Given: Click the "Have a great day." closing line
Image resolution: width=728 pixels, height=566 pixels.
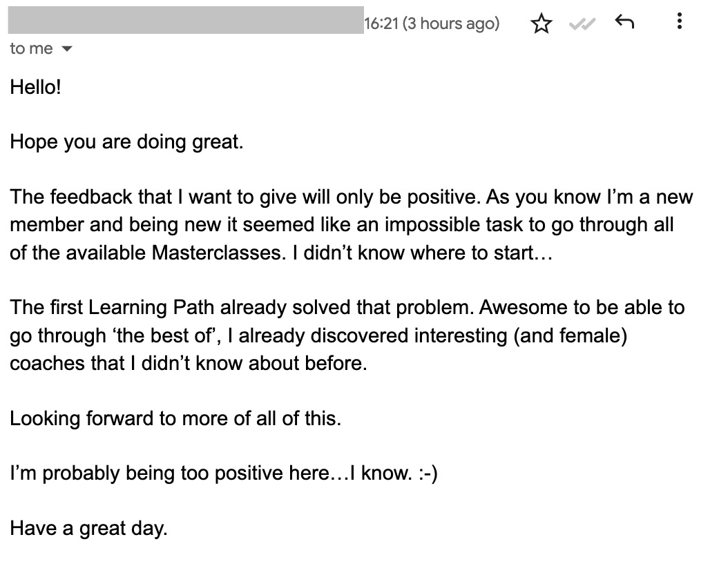Looking at the screenshot, I should tap(88, 529).
